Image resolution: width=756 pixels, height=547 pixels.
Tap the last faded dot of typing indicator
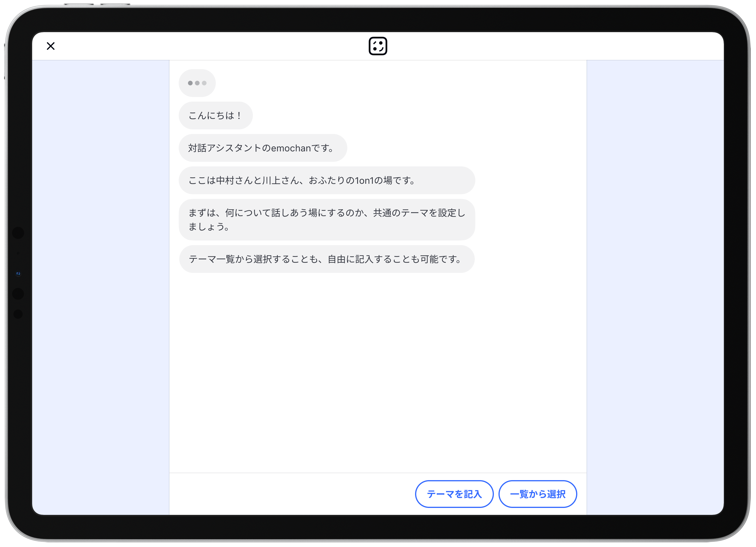coord(204,83)
